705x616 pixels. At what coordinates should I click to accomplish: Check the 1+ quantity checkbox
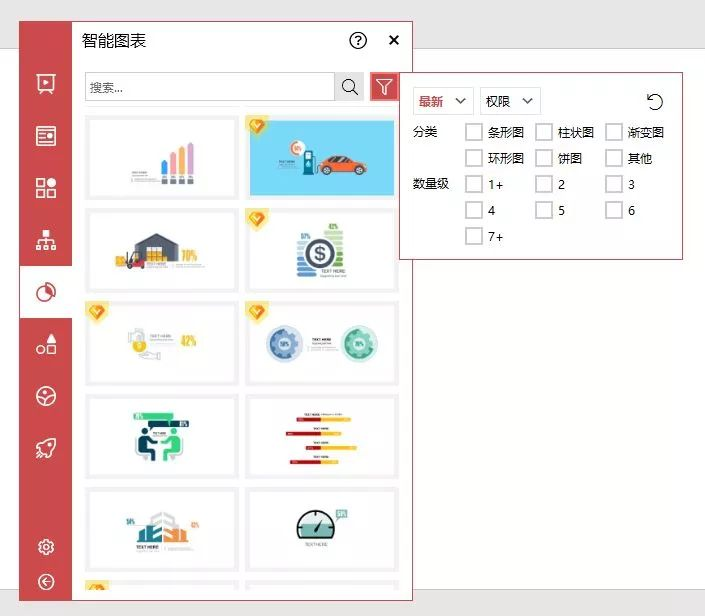pyautogui.click(x=473, y=184)
